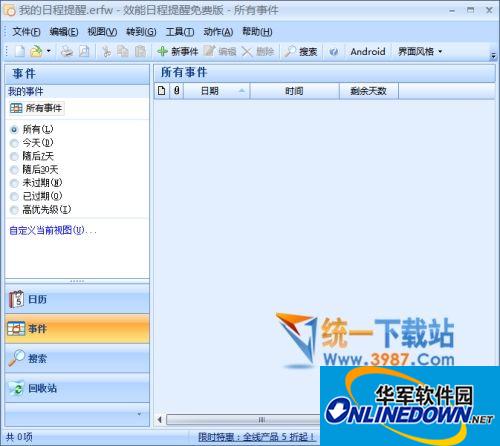Select the 高优先级 radio button

tap(14, 210)
